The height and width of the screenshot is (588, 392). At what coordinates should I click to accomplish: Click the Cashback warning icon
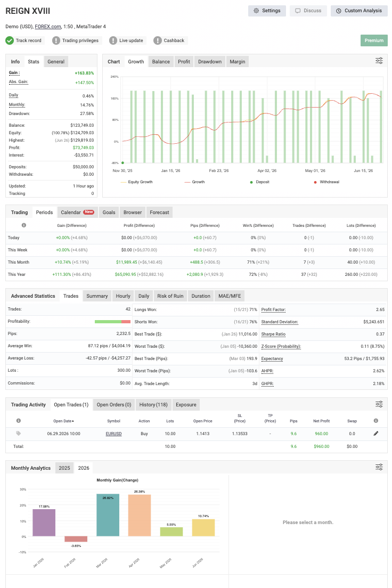158,40
